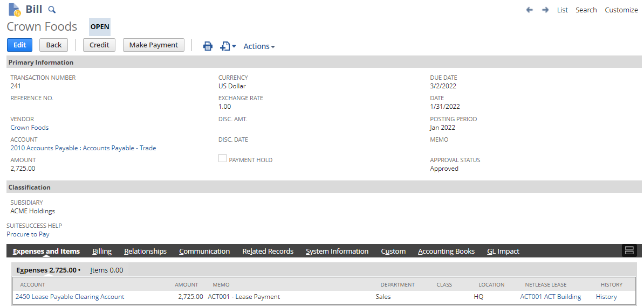Click the Class column header

coord(444,284)
